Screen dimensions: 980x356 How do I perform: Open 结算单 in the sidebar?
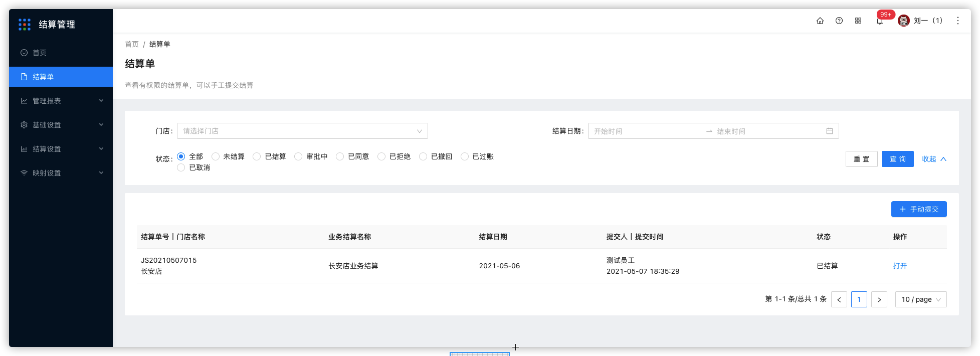click(61, 77)
